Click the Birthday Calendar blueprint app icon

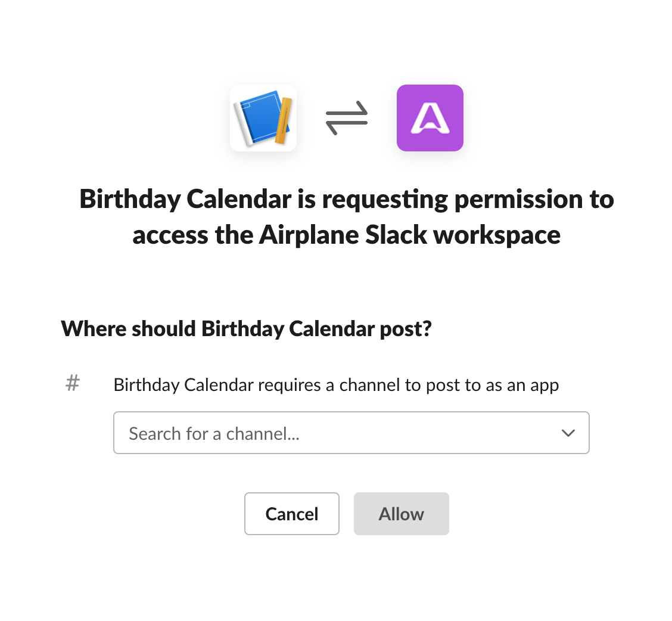click(x=263, y=118)
